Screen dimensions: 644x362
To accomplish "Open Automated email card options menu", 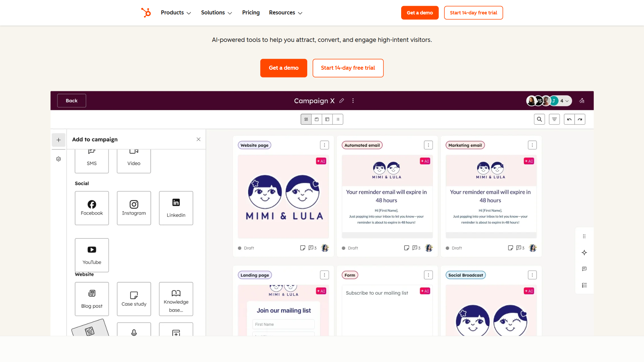I will (x=428, y=145).
